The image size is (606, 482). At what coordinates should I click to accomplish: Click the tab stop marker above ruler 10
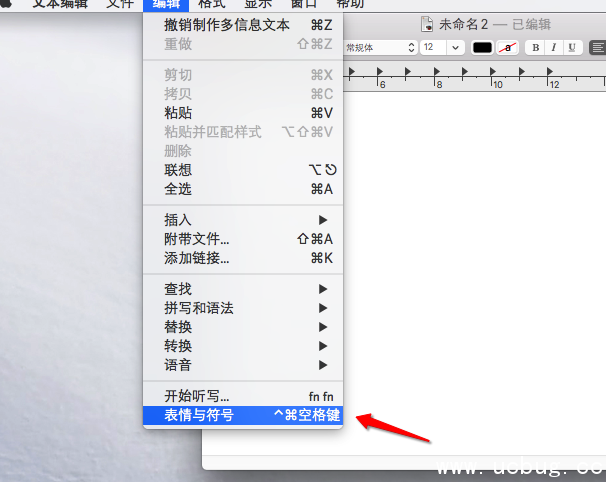point(493,72)
